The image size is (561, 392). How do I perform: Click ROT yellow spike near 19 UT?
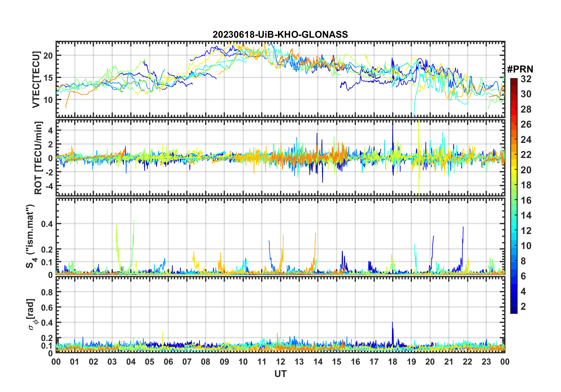point(419,158)
